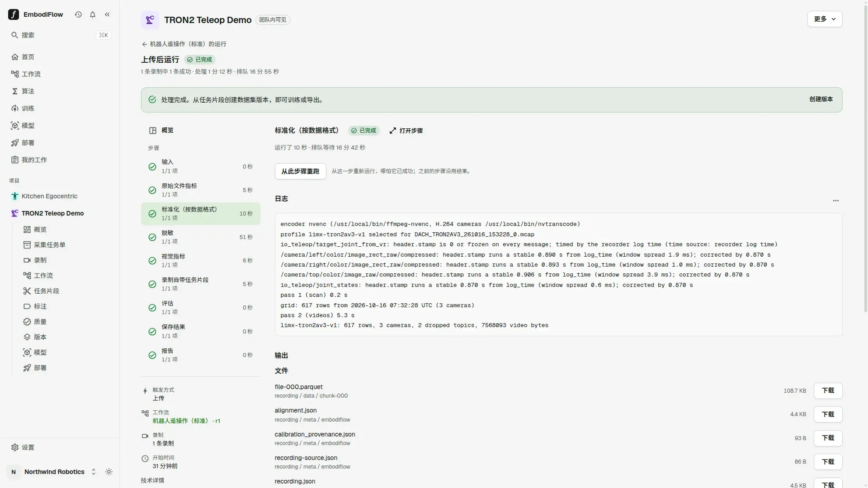Open the log options ellipsis menu
Screen dimensions: 868x488
pyautogui.click(x=835, y=200)
